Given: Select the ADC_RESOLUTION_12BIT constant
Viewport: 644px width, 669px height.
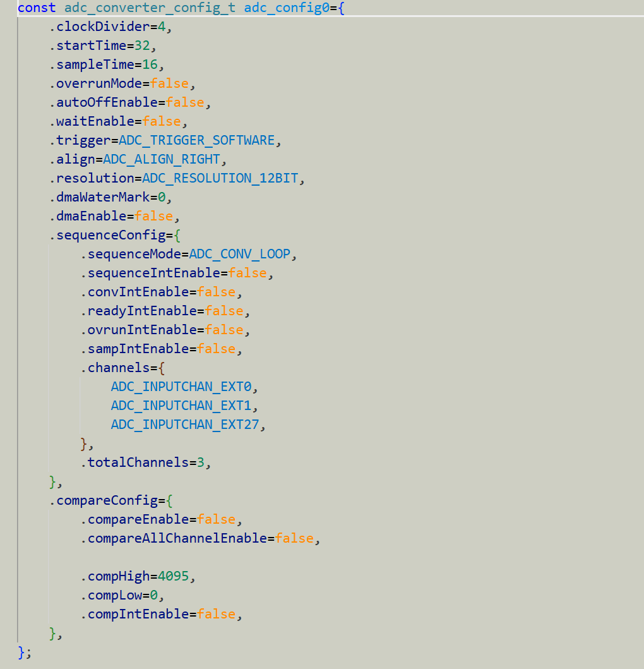Looking at the screenshot, I should point(220,178).
